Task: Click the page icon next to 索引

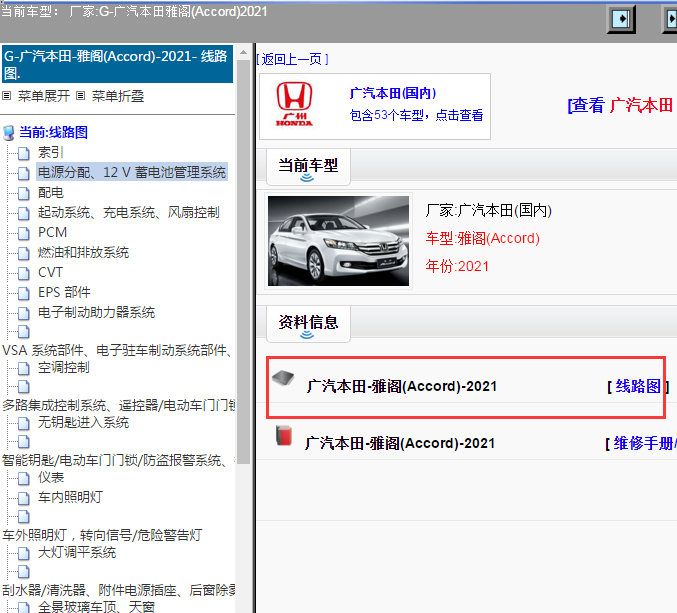Action: [x=24, y=153]
